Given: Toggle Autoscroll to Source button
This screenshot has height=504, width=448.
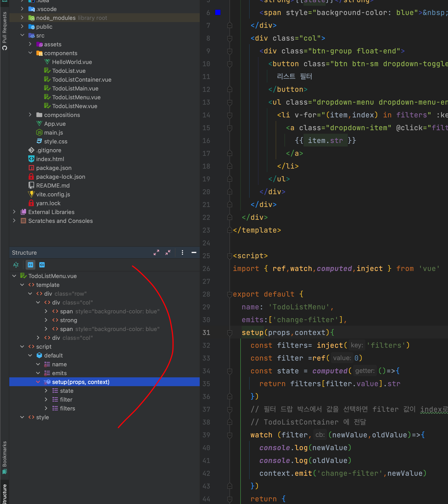Looking at the screenshot, I should pos(30,265).
